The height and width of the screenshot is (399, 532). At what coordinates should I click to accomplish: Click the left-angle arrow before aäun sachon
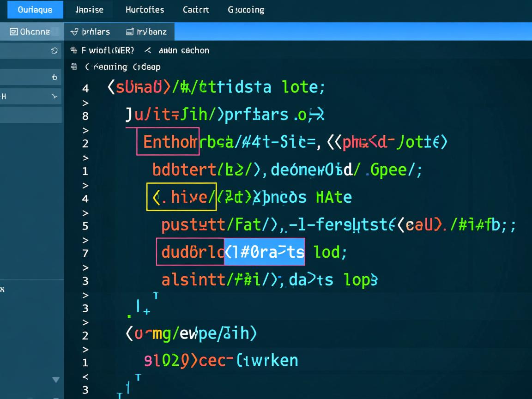(148, 50)
